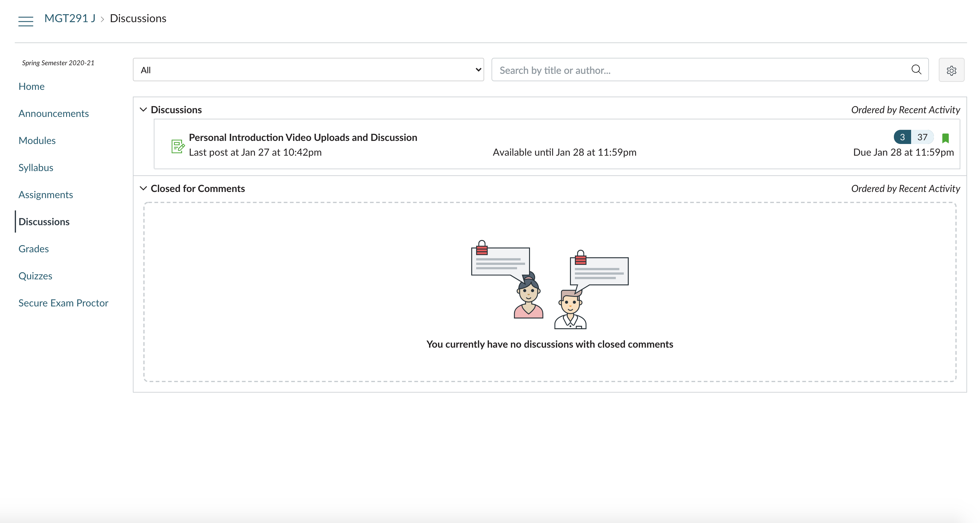Click the search magnifier icon
This screenshot has height=523, width=980.
[916, 70]
